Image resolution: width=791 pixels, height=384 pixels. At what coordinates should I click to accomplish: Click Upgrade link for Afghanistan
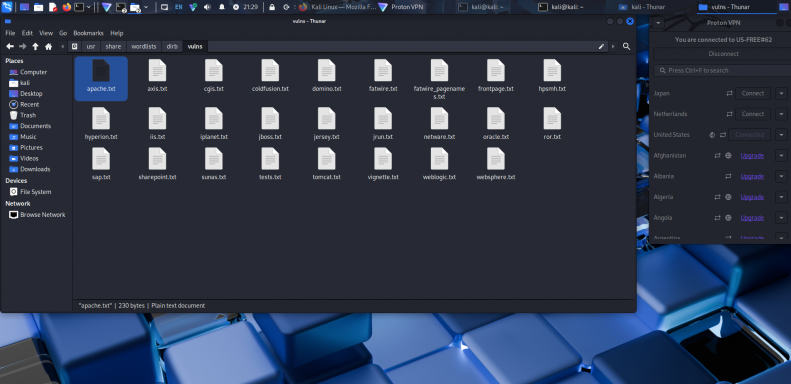[752, 155]
